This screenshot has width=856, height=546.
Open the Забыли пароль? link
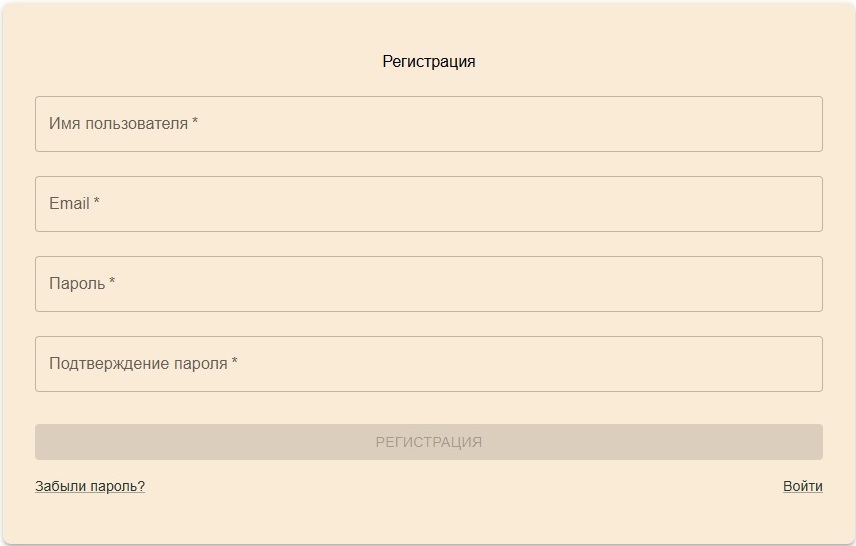point(90,487)
